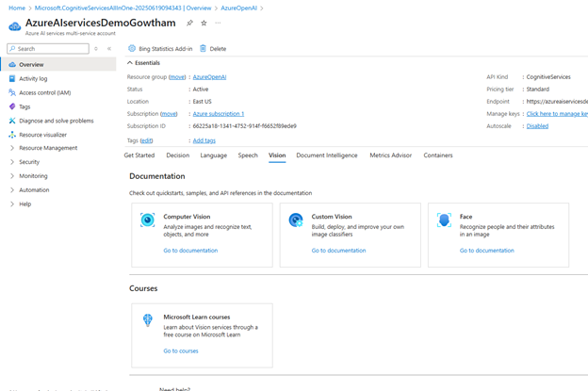
Task: Click the AzureOpenAI breadcrumb link
Action: [x=239, y=8]
